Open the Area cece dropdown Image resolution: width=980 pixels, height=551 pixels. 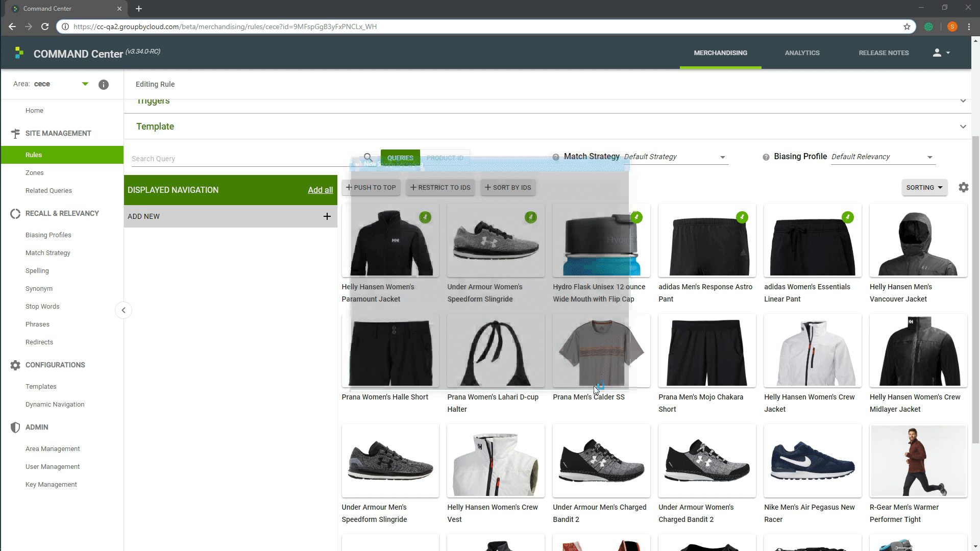pyautogui.click(x=85, y=84)
